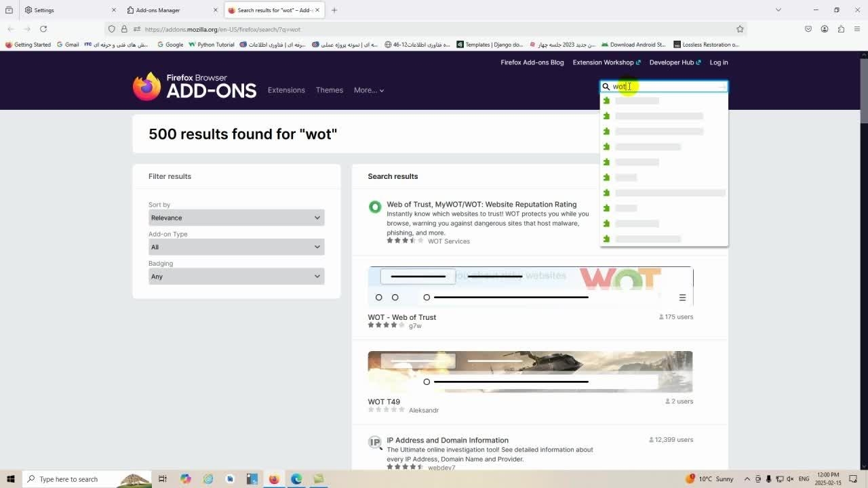The image size is (868, 488).
Task: Expand the Sort by Relevance dropdown
Action: pos(236,218)
